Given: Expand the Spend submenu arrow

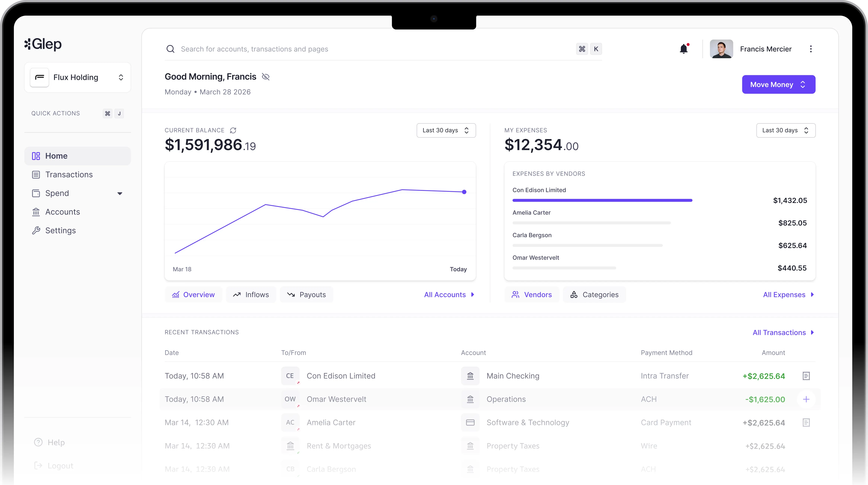Looking at the screenshot, I should click(x=120, y=194).
